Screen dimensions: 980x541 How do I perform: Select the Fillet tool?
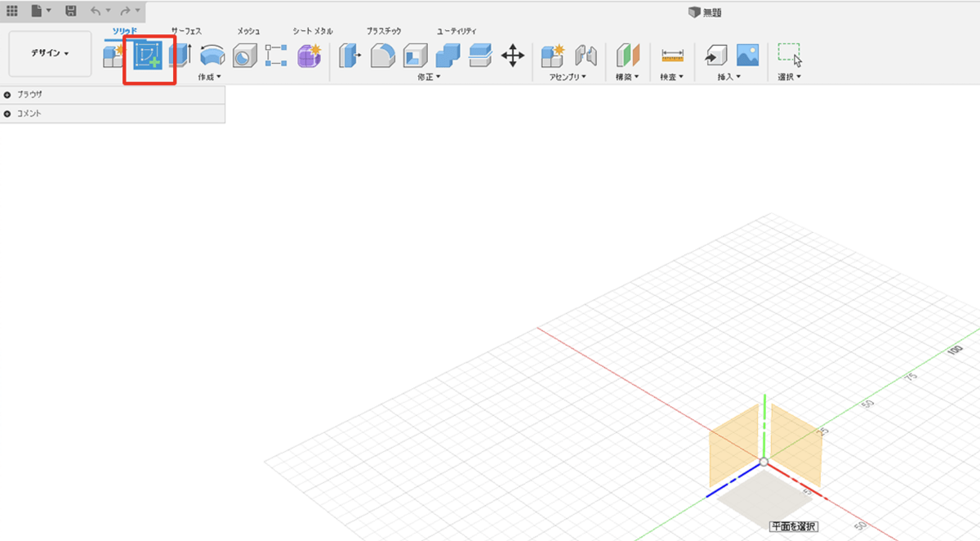383,56
